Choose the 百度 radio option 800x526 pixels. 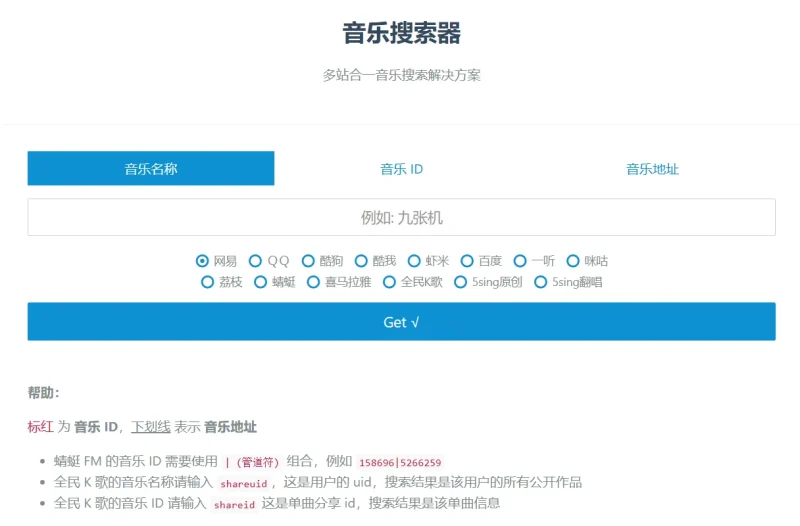[467, 261]
